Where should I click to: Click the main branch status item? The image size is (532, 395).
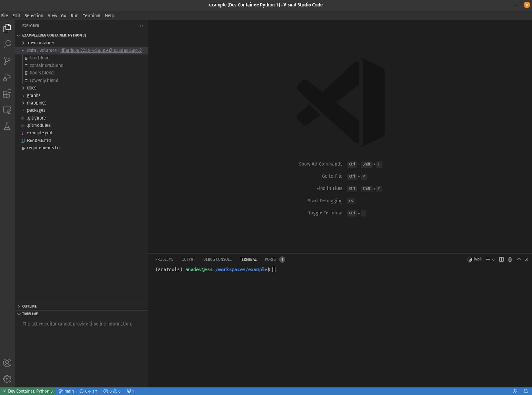[x=66, y=391]
